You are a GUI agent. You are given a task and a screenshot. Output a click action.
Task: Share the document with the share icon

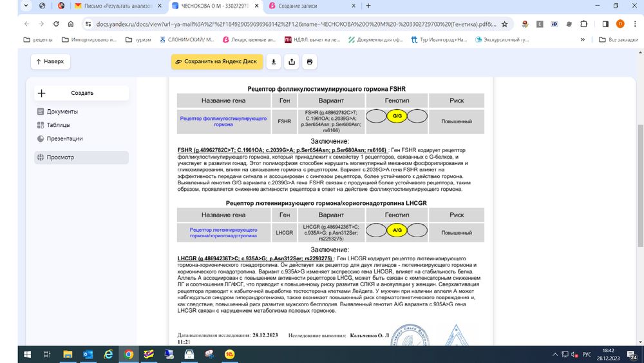(292, 62)
